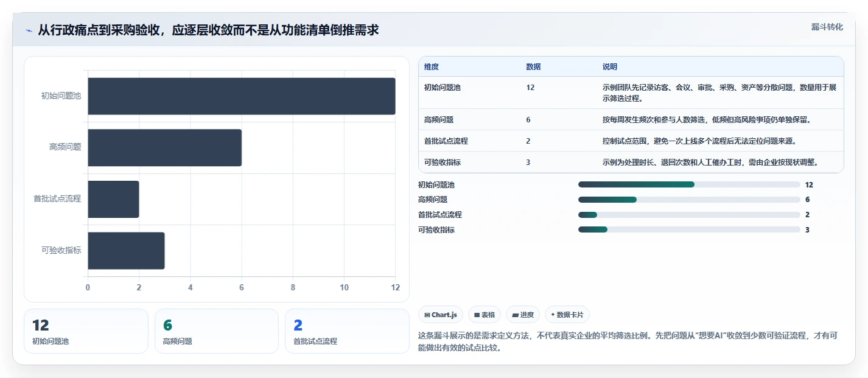Click the number 12 beside the progress bar
Viewport: 868px width, 378px height.
tap(809, 184)
